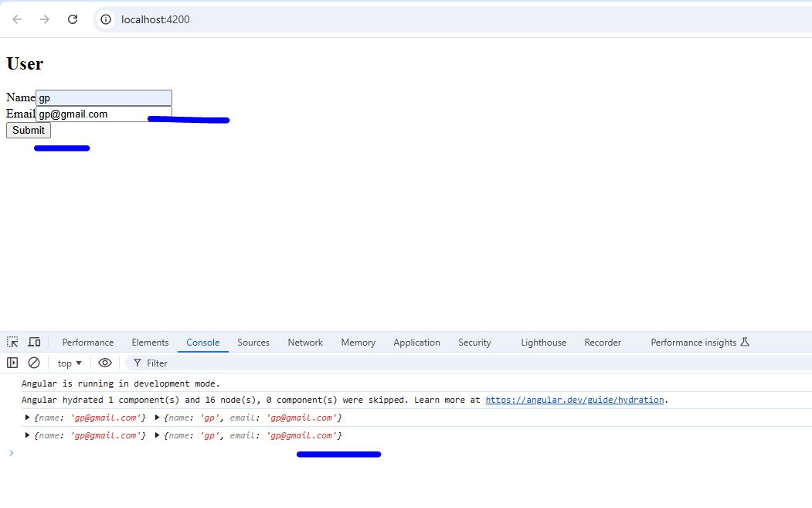Go to the Application tab
Screen dimensions: 812x508
click(x=417, y=343)
